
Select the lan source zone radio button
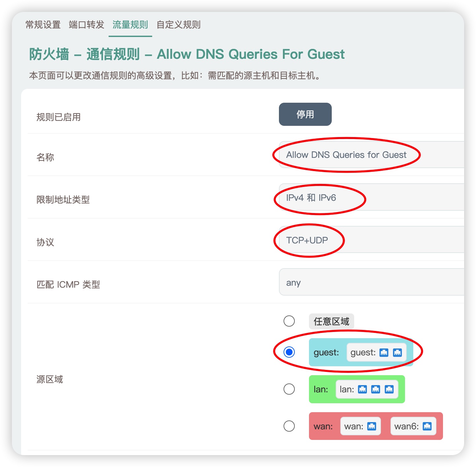point(289,389)
